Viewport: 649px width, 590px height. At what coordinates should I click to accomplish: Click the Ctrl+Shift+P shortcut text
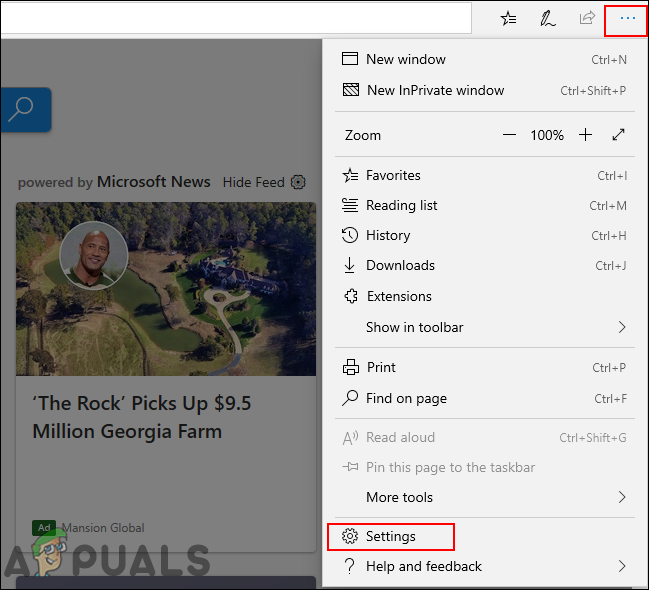coord(593,90)
